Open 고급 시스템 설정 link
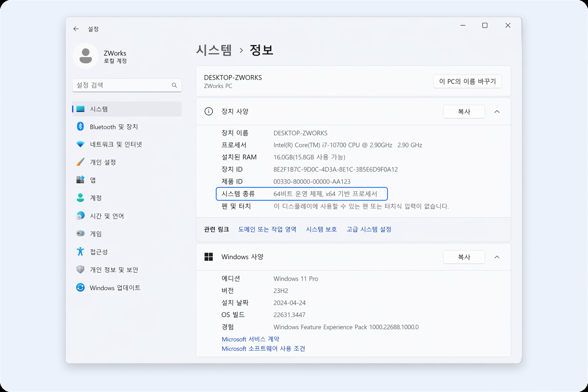588x392 pixels. (x=369, y=229)
